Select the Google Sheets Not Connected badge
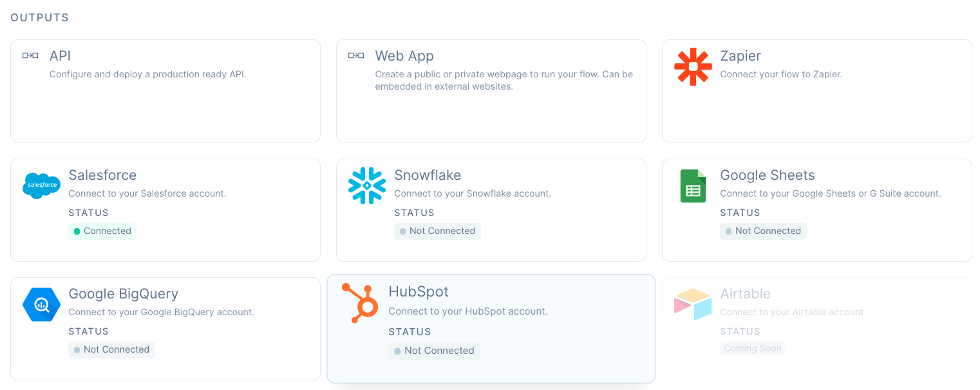980x390 pixels. 763,231
